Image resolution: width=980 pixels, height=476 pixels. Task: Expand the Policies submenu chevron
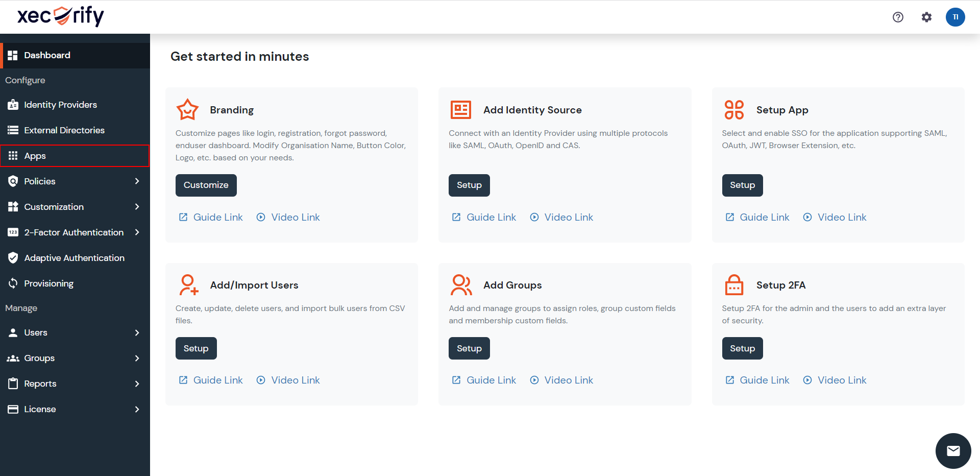(137, 181)
